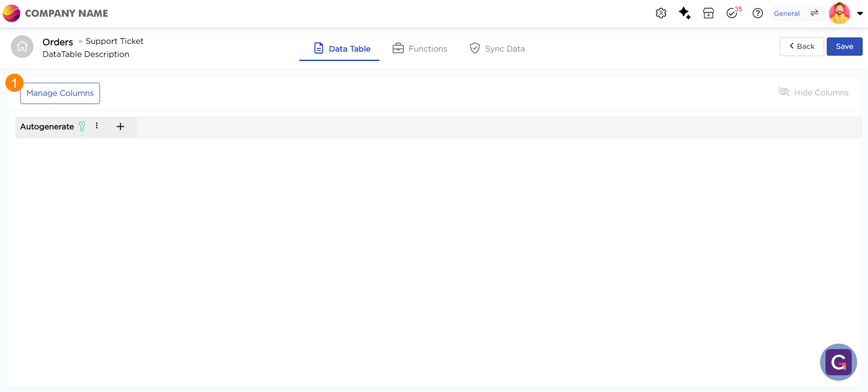Image resolution: width=868 pixels, height=392 pixels.
Task: Click the Save button
Action: [x=844, y=47]
